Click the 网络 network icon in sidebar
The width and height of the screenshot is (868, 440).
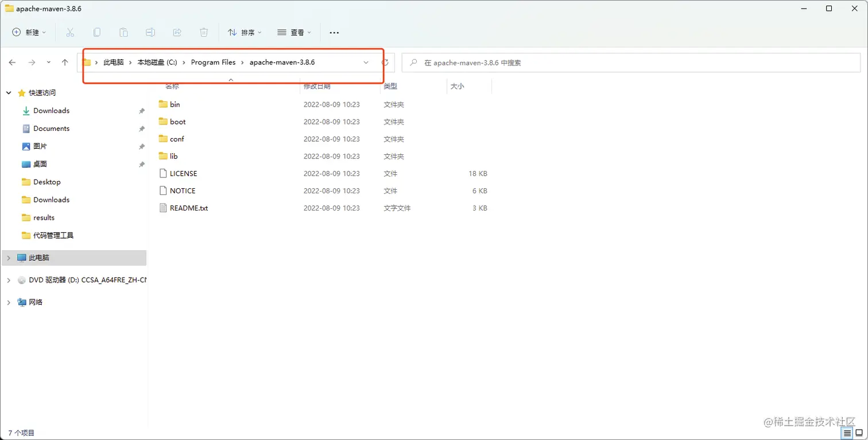pos(22,302)
